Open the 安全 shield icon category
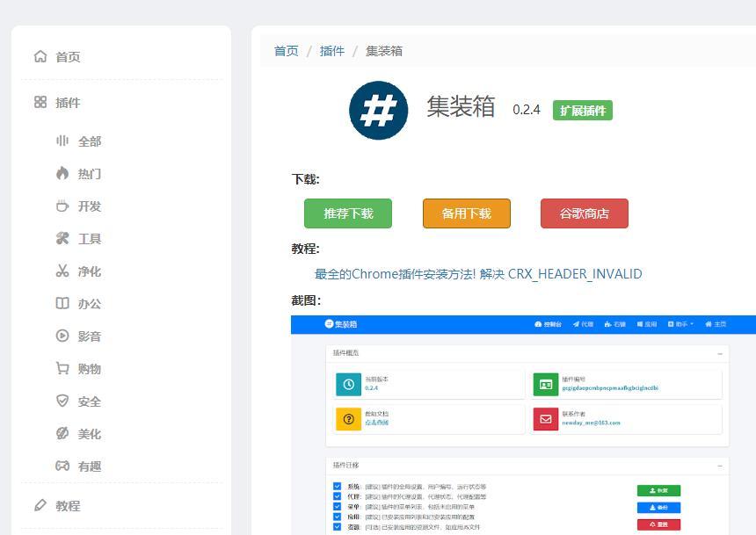This screenshot has width=756, height=535. pos(62,401)
